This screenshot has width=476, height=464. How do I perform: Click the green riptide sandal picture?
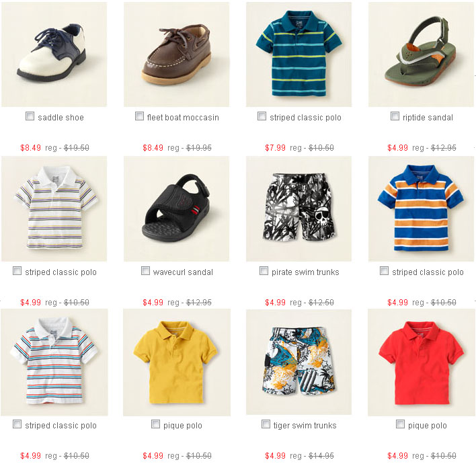pyautogui.click(x=421, y=54)
